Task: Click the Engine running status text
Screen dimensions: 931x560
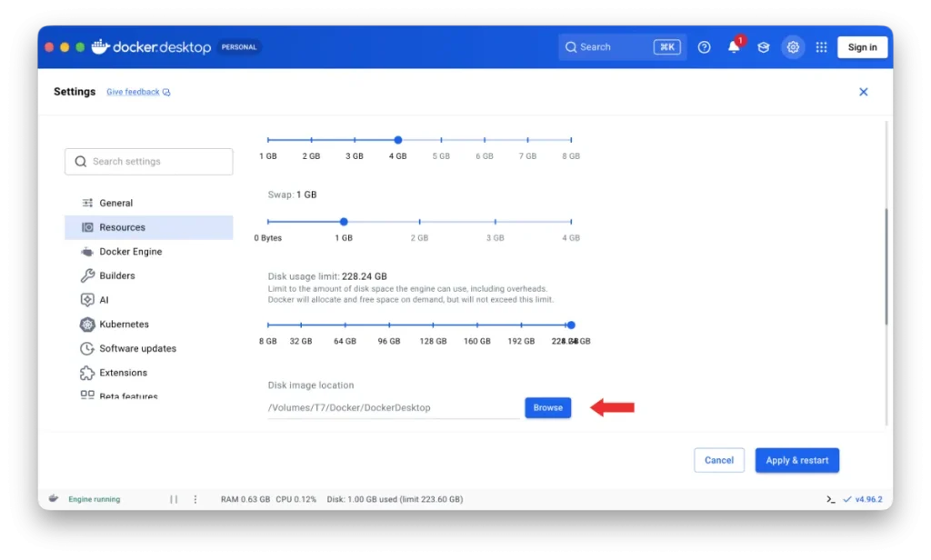Action: pos(95,499)
